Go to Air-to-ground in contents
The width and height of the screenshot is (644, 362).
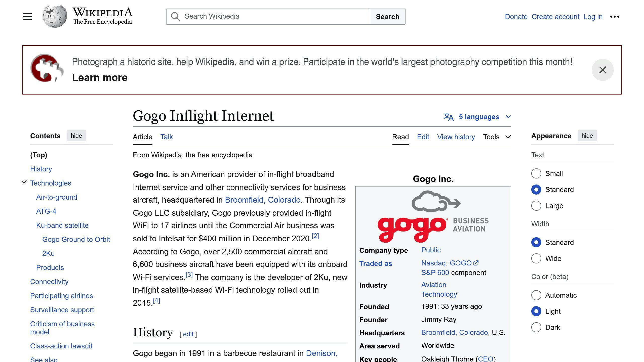(x=57, y=197)
